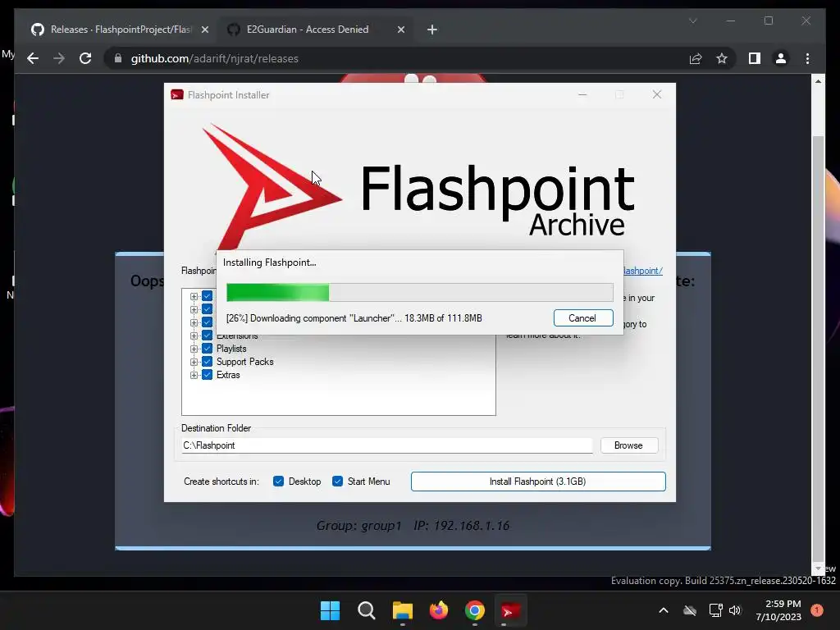Show hidden system tray icons
The image size is (840, 630).
pyautogui.click(x=663, y=610)
